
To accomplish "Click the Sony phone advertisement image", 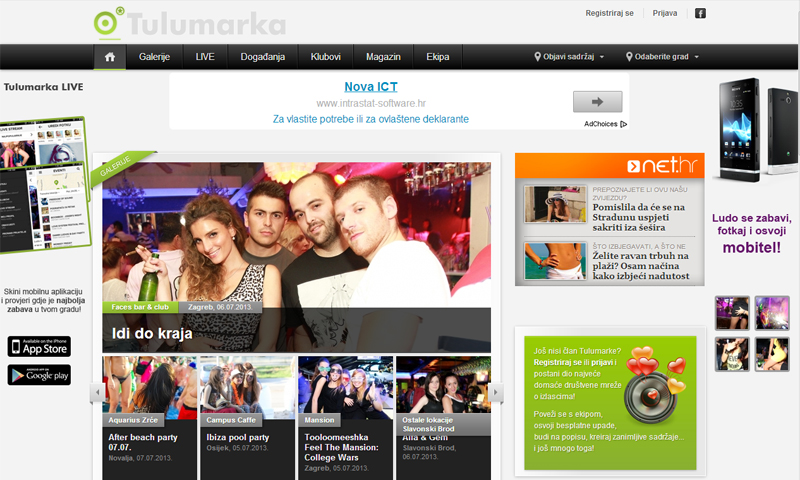I will pos(757,130).
